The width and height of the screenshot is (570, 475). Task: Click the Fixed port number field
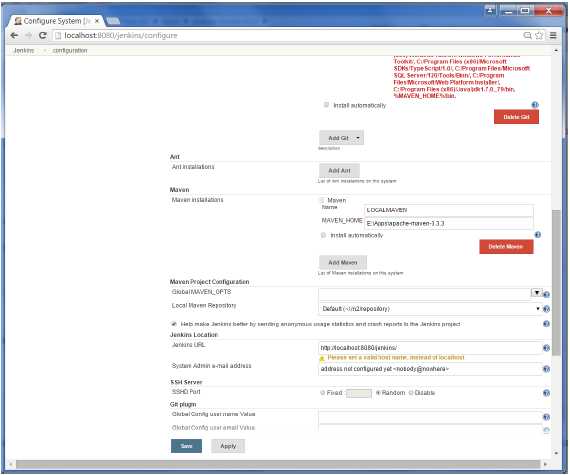[x=359, y=393]
